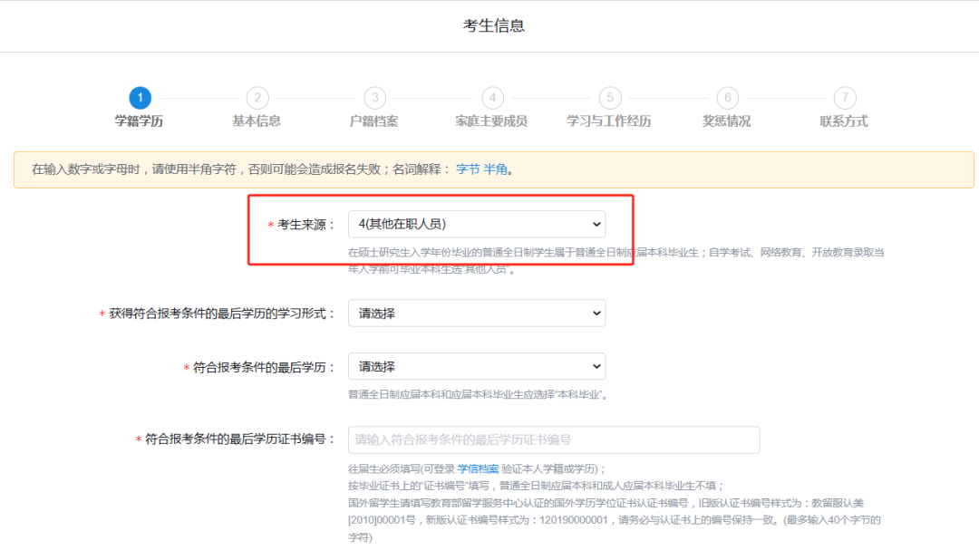
Task: Open the 户籍档案 step label
Action: tap(374, 121)
